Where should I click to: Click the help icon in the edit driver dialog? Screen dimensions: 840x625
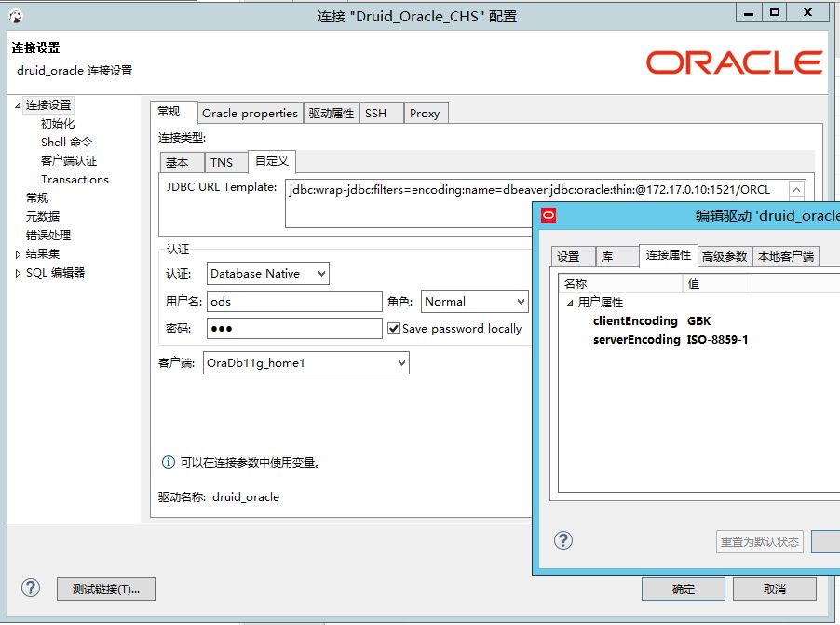(563, 540)
